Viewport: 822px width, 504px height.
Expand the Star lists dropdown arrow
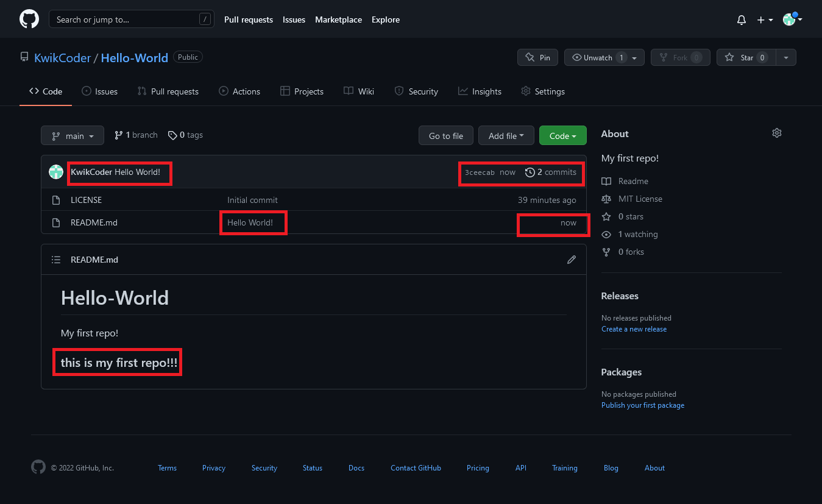(786, 57)
